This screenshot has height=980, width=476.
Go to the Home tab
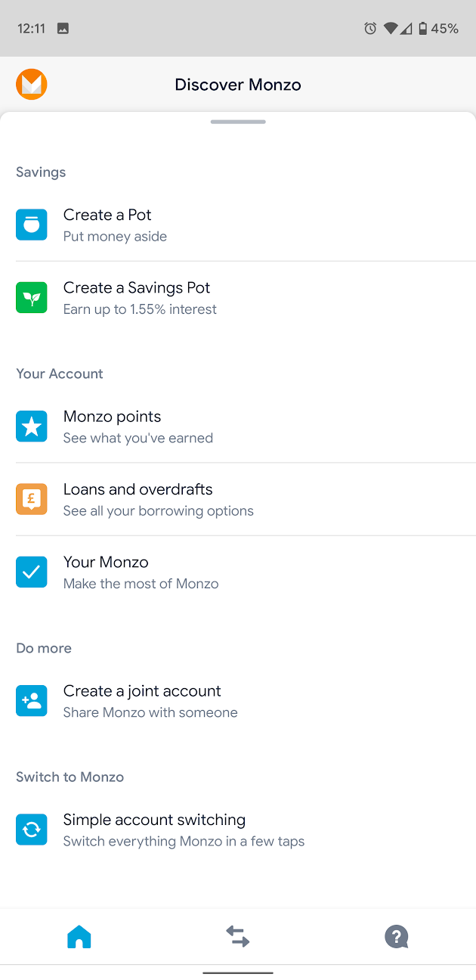[79, 937]
